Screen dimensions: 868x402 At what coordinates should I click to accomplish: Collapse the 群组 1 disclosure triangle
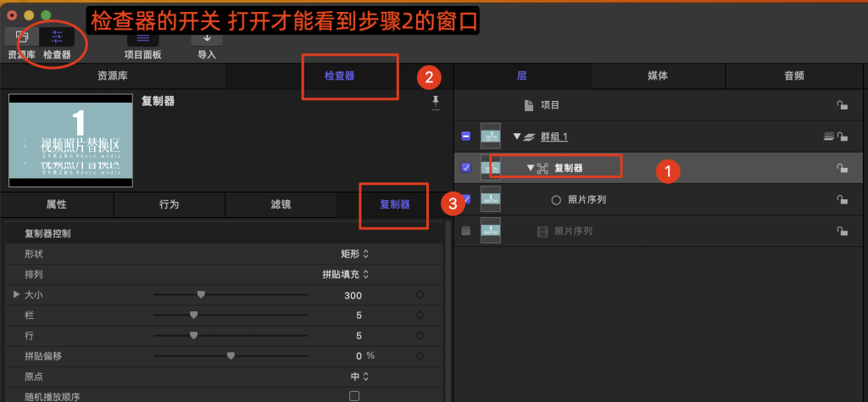click(516, 137)
